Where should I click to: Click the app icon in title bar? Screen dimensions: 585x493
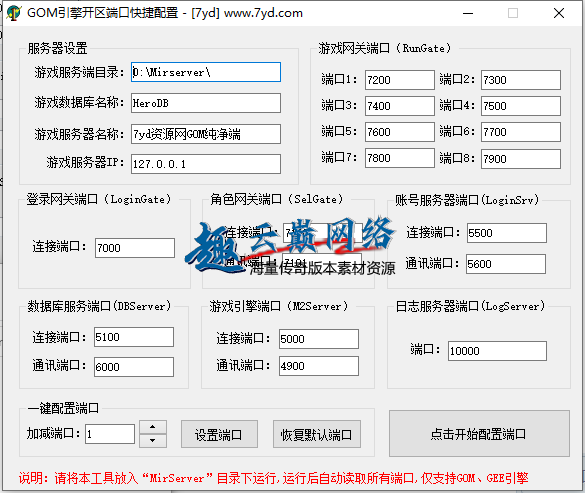pos(14,13)
